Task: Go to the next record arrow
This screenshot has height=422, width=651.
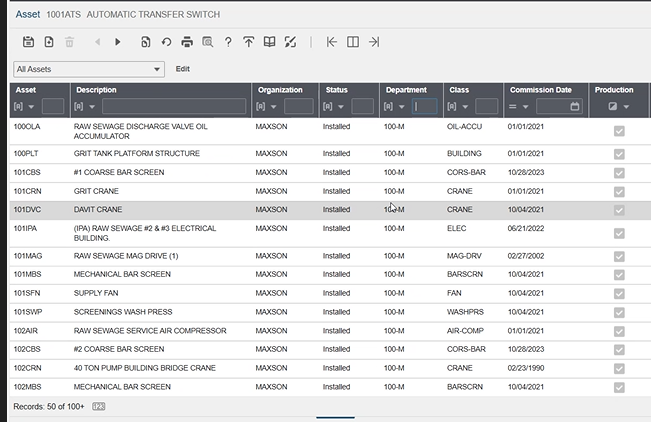Action: pyautogui.click(x=118, y=42)
